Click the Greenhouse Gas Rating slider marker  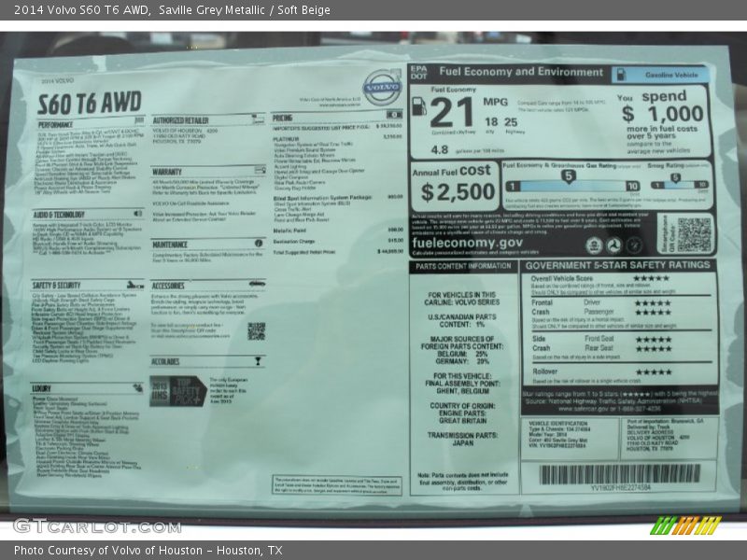click(567, 175)
